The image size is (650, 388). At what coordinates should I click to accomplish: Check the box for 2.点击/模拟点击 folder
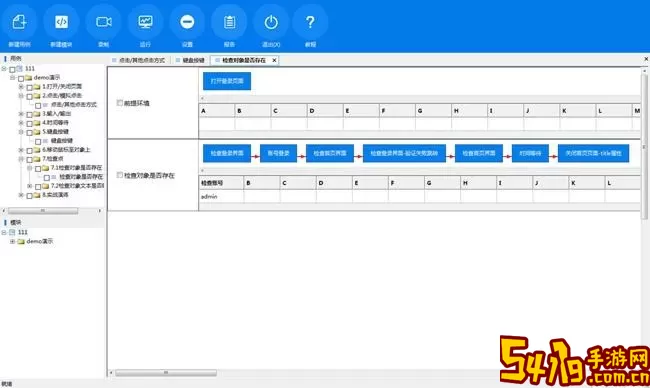click(29, 96)
